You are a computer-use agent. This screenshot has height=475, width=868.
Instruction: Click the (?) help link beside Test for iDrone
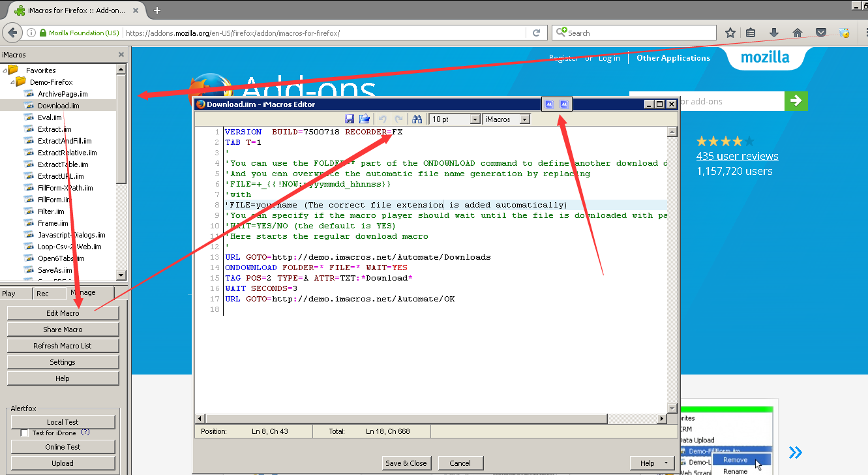pyautogui.click(x=85, y=433)
